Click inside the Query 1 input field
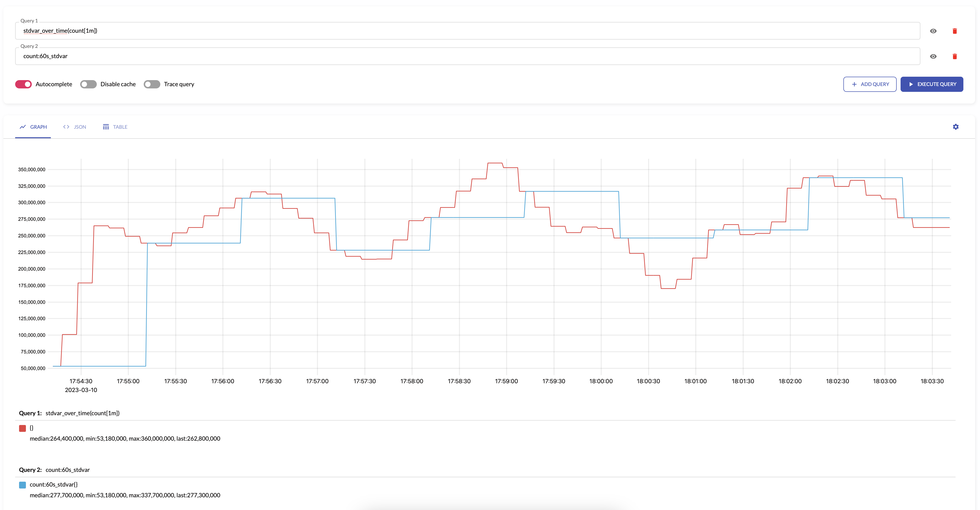 tap(467, 31)
